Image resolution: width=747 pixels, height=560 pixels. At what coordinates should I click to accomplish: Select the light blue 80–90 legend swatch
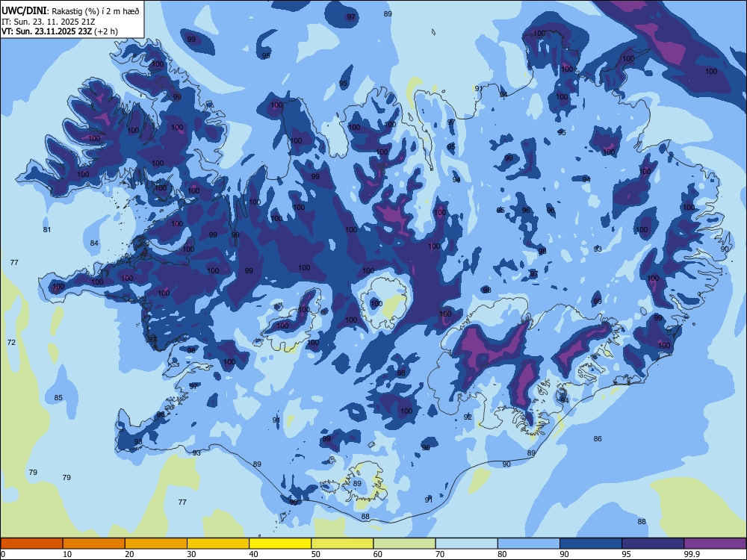click(529, 544)
